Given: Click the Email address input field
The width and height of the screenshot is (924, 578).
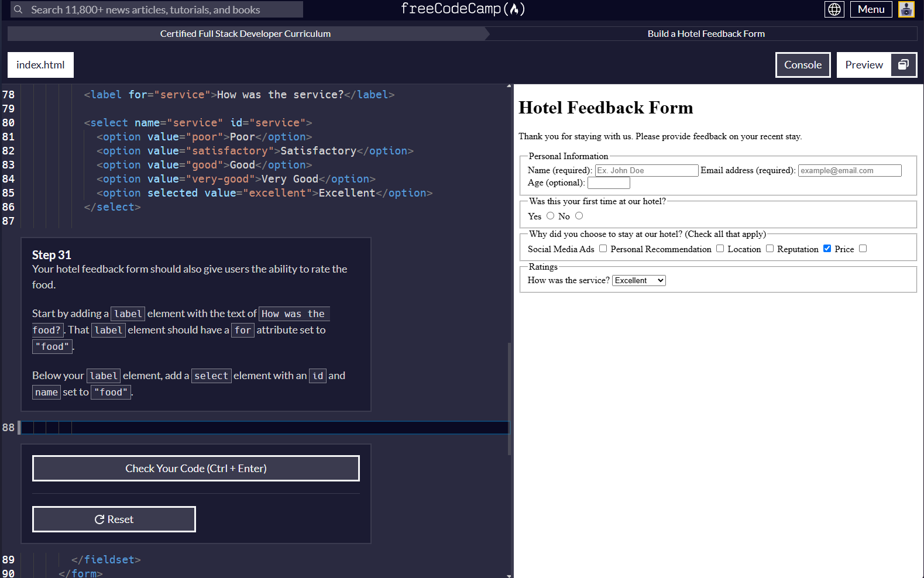Looking at the screenshot, I should tap(850, 170).
